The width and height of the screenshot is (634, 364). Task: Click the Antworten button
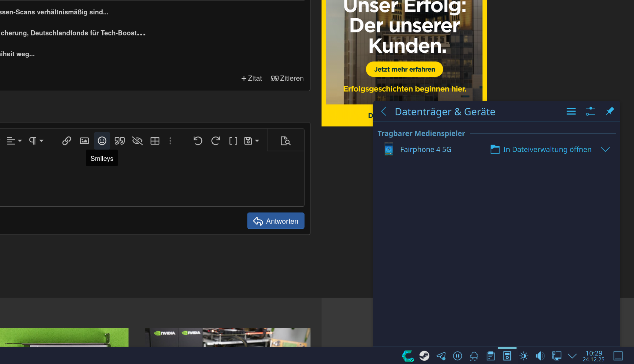tap(275, 221)
